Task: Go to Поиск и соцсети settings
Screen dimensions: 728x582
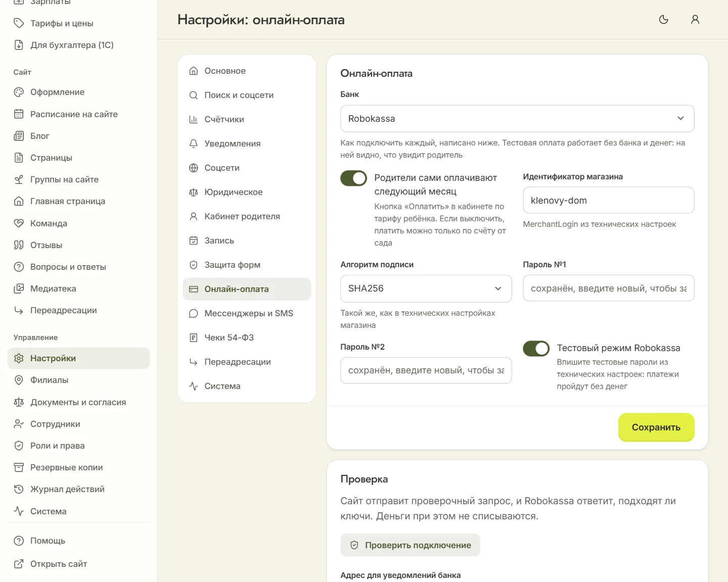Action: click(x=247, y=95)
